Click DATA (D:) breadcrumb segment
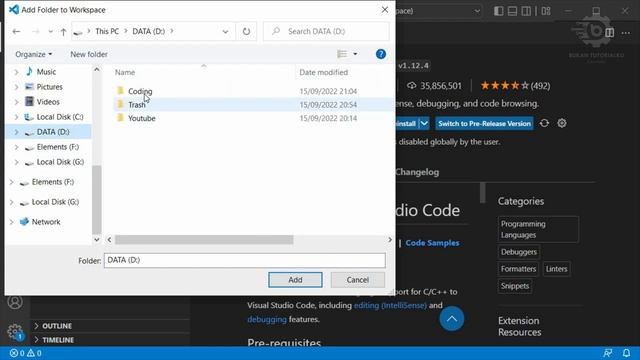640x360 pixels. pyautogui.click(x=149, y=31)
